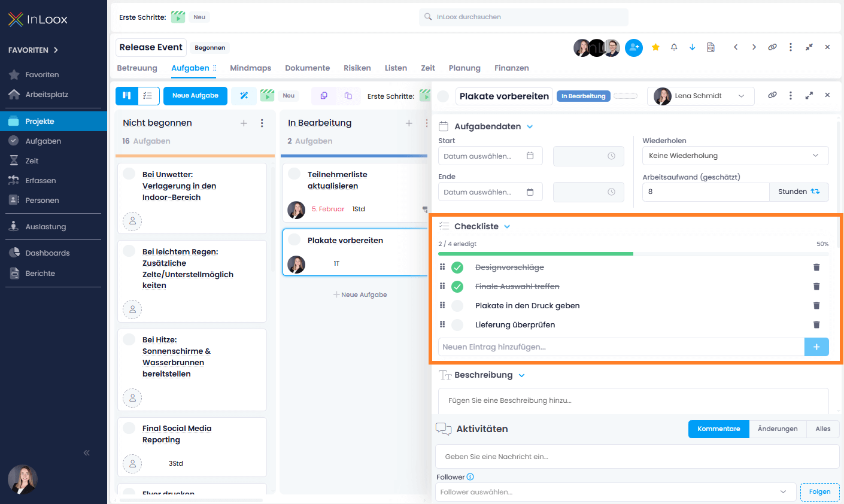844x504 pixels.
Task: Uncheck the Finale Auswahl treffen item
Action: pos(457,287)
